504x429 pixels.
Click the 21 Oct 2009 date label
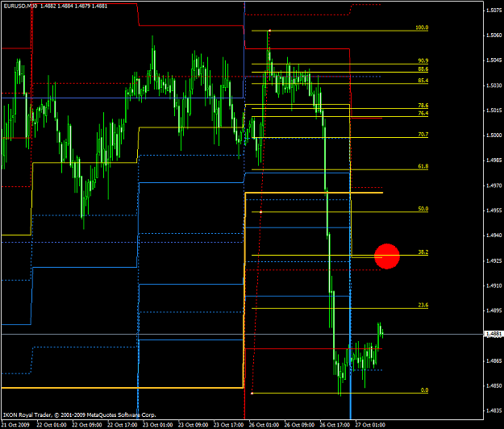point(16,425)
